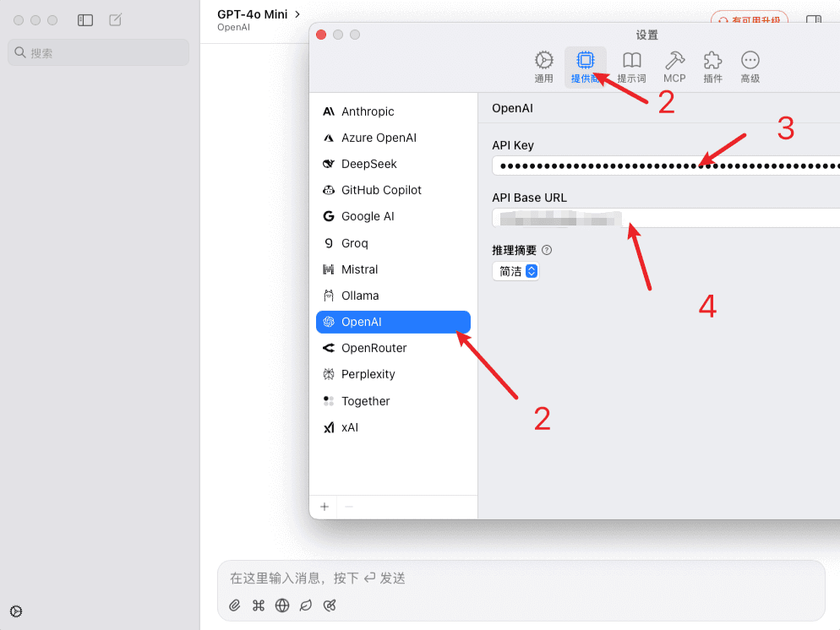Open the Advanced (高级) settings tab
This screenshot has height=630, width=840.
point(750,67)
